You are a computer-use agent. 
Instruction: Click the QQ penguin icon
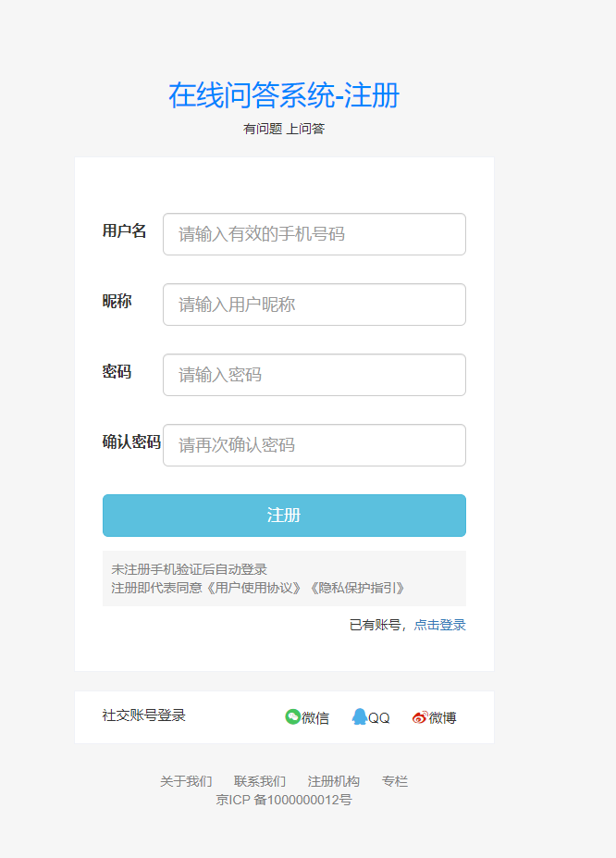(x=359, y=716)
